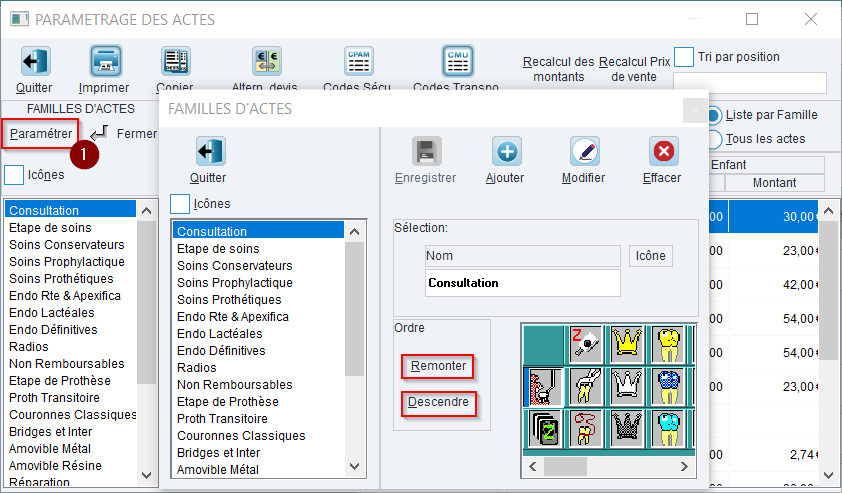The height and width of the screenshot is (493, 842).
Task: Select Bridges et Inter in the dialog list
Action: 258,453
